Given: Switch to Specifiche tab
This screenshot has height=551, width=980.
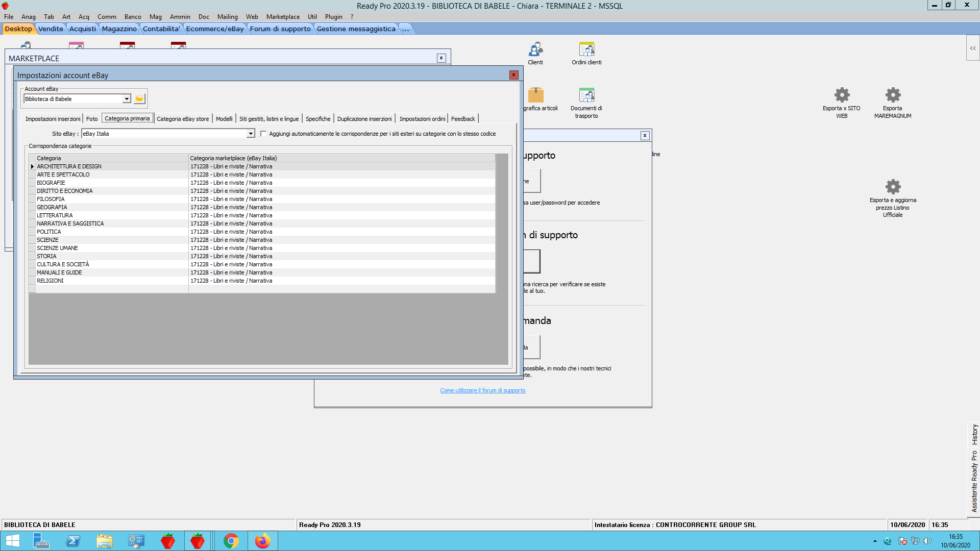Looking at the screenshot, I should tap(318, 119).
